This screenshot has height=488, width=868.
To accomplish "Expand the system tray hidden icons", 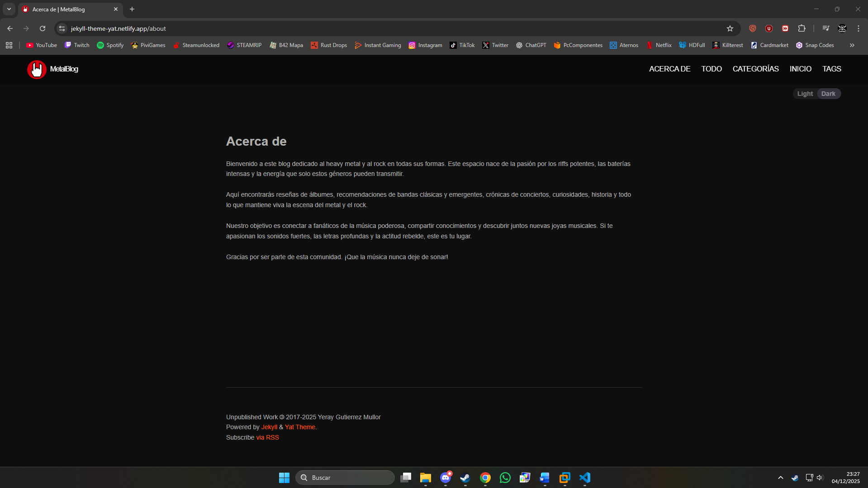I will click(780, 478).
